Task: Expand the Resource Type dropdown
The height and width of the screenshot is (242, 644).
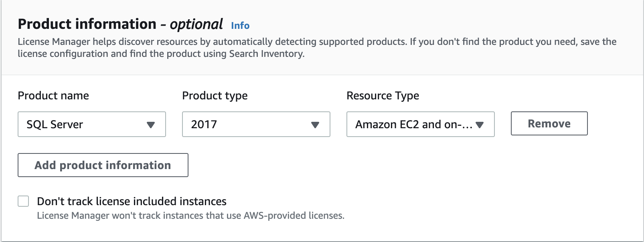Action: point(420,124)
